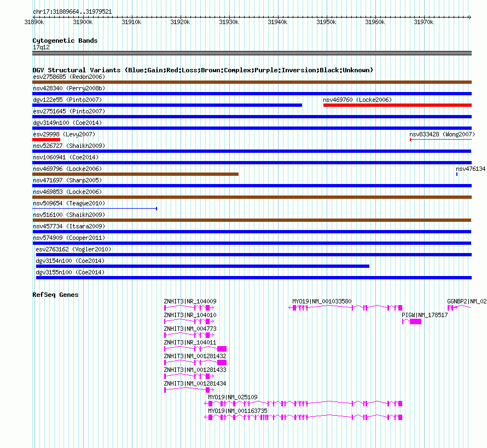Select dgv3149n100 (Coe2014) variant label
This screenshot has height=448, width=487.
click(67, 123)
